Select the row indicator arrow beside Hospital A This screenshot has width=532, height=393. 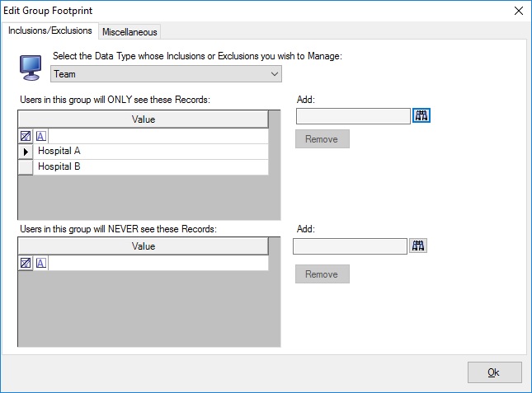26,152
